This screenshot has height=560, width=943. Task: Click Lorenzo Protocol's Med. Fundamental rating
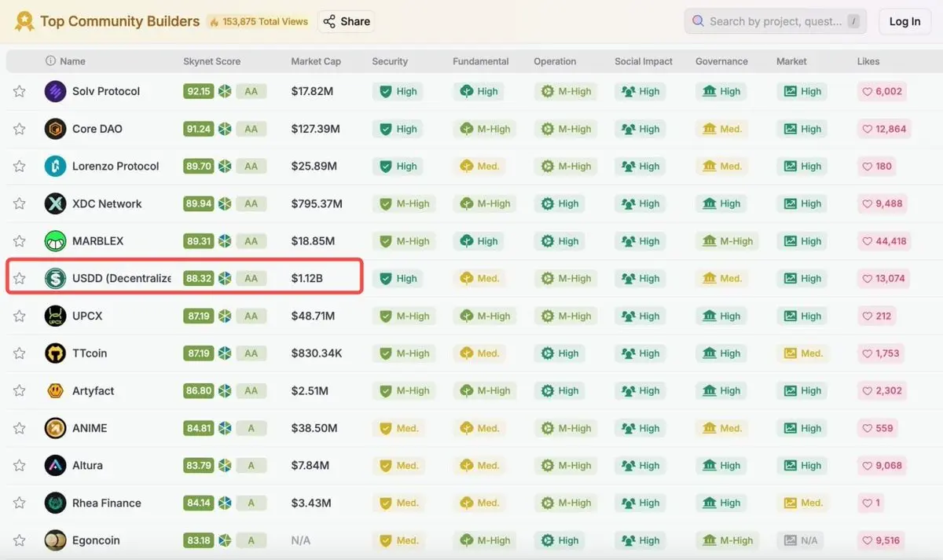[480, 166]
